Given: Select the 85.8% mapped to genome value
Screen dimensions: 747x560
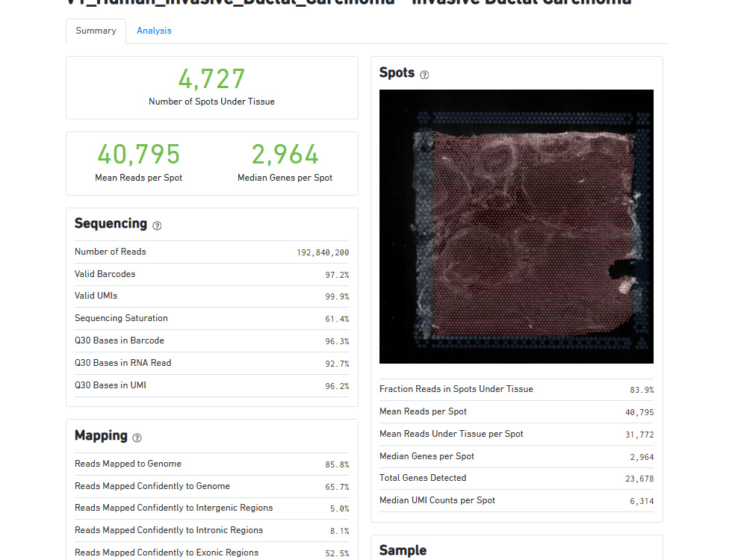Looking at the screenshot, I should [338, 464].
